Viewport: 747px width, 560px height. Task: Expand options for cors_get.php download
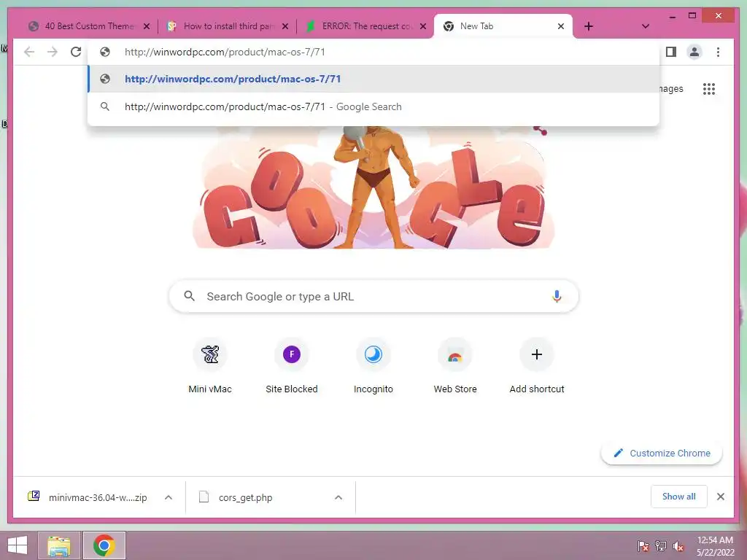tap(338, 497)
